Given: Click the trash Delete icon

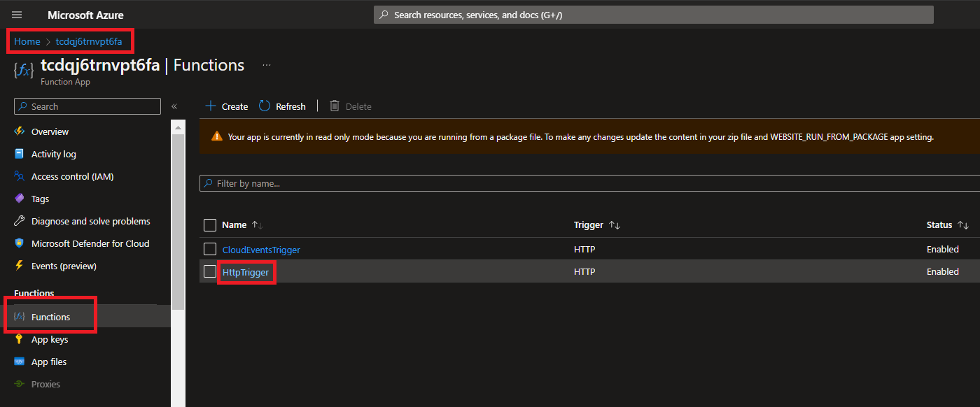Looking at the screenshot, I should [335, 106].
